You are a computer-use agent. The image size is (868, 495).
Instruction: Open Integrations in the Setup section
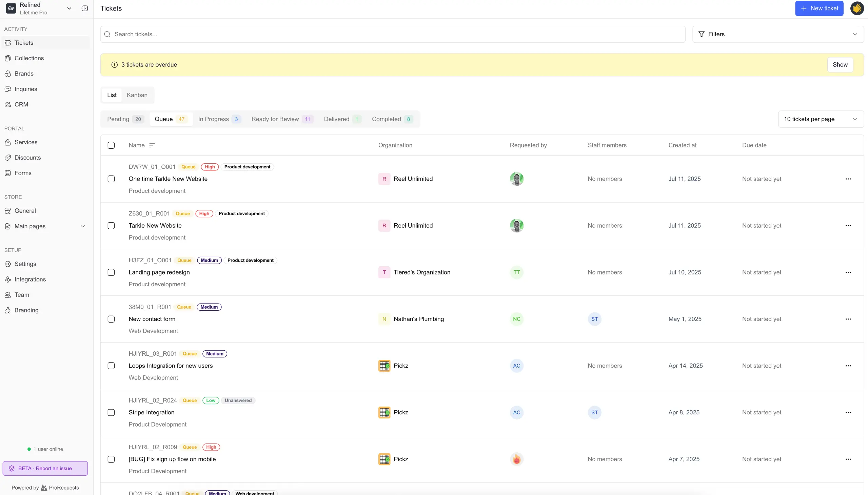[x=30, y=279]
